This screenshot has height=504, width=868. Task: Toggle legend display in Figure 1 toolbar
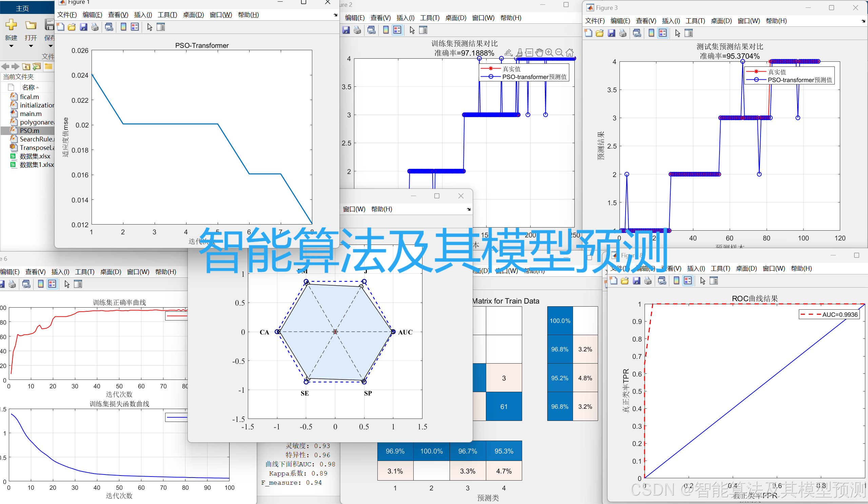(x=135, y=27)
